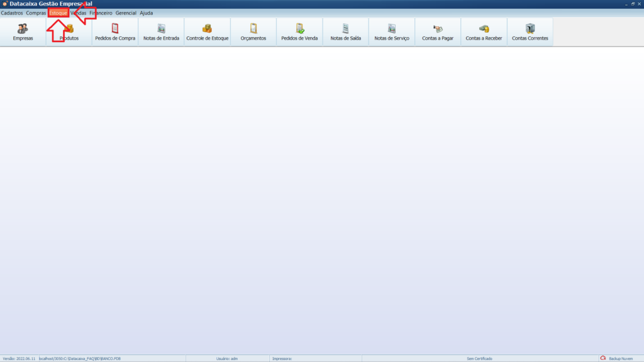Open the Ajuda menu
Image resolution: width=644 pixels, height=362 pixels.
[147, 13]
